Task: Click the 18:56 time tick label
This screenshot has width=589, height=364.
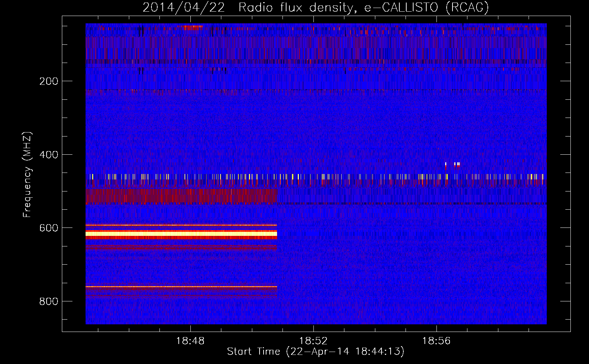Action: point(436,341)
